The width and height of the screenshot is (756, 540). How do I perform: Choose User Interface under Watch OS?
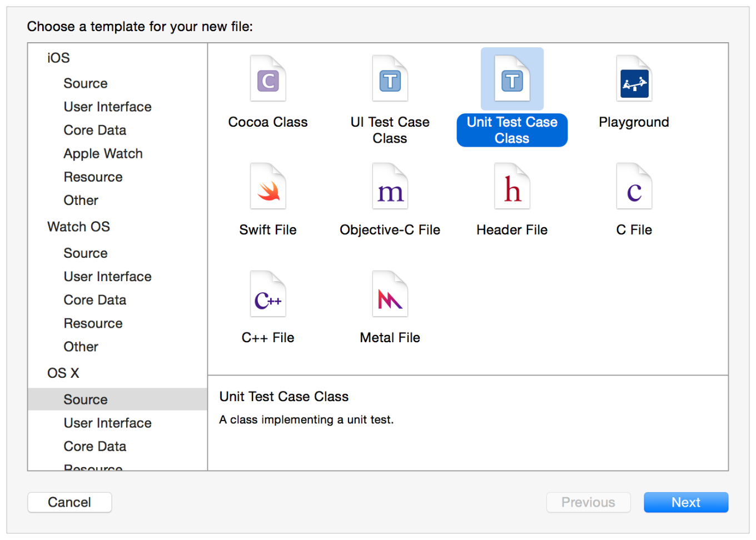click(x=107, y=277)
